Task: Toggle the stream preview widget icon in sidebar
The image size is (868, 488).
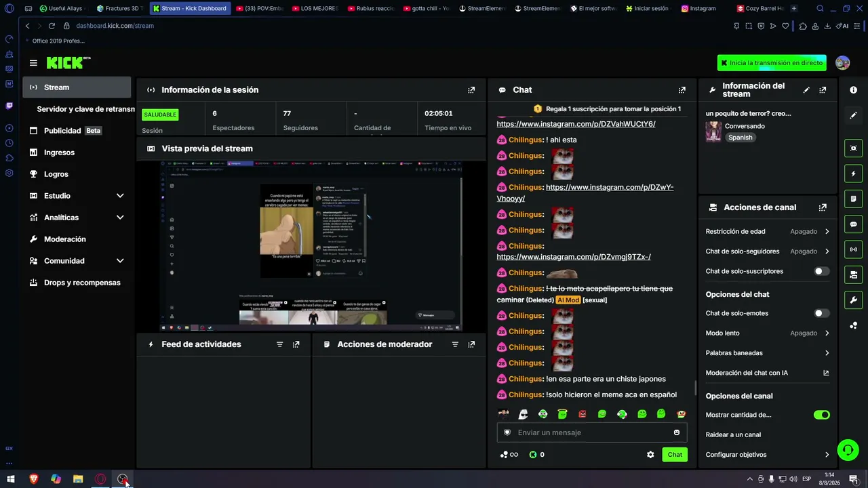Action: [x=853, y=148]
